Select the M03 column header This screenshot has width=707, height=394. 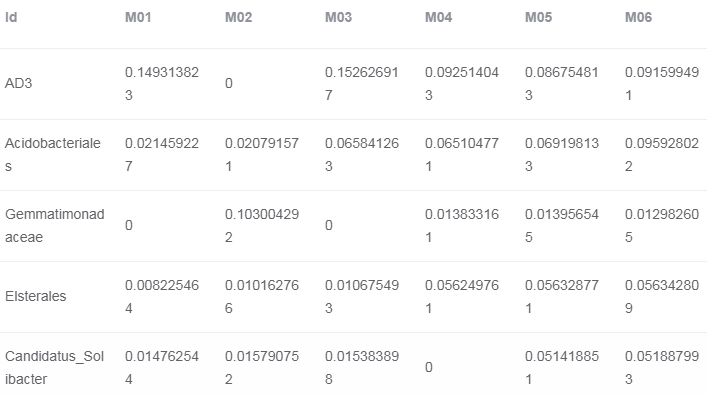click(339, 17)
